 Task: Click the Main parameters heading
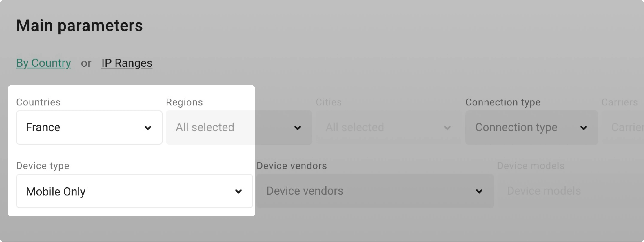80,25
